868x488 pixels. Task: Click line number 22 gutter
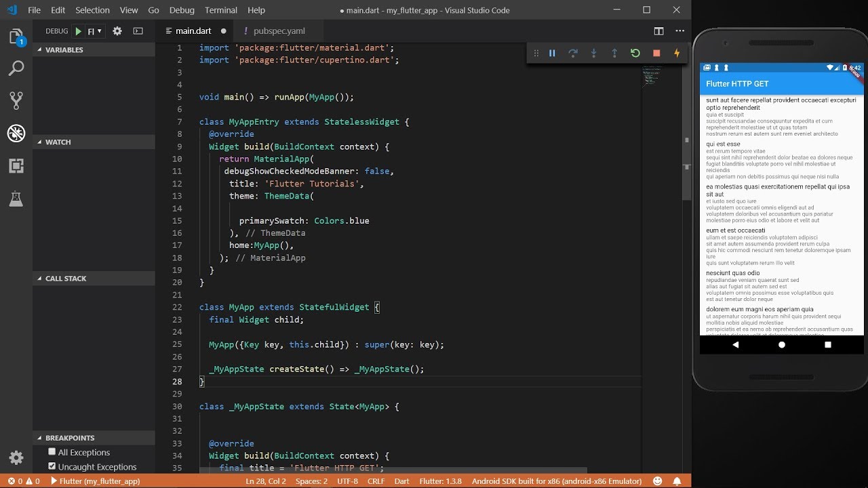(x=178, y=307)
